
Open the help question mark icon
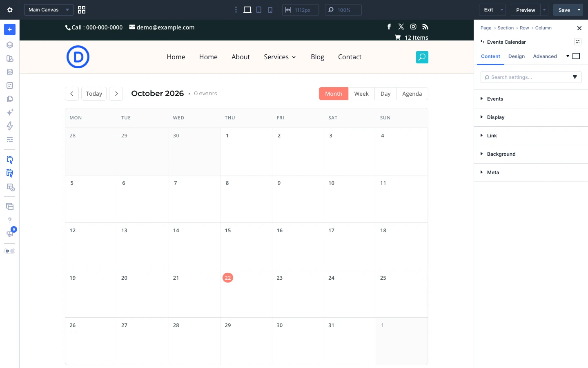10,220
